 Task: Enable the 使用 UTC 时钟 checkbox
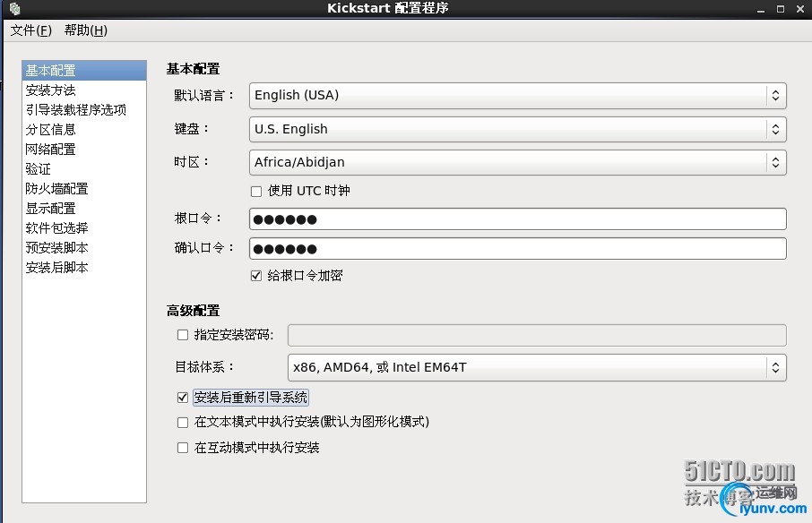pos(255,192)
